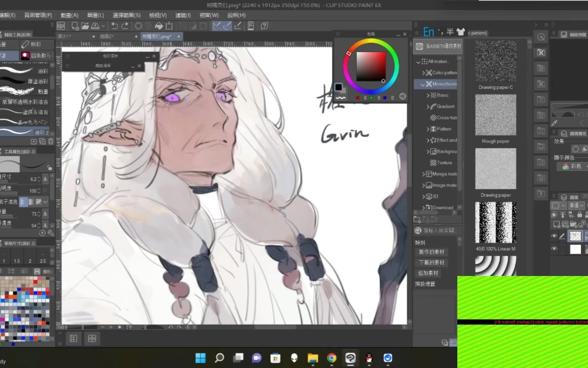Image resolution: width=588 pixels, height=368 pixels.
Task: Close the color wheel panel
Action: (405, 34)
